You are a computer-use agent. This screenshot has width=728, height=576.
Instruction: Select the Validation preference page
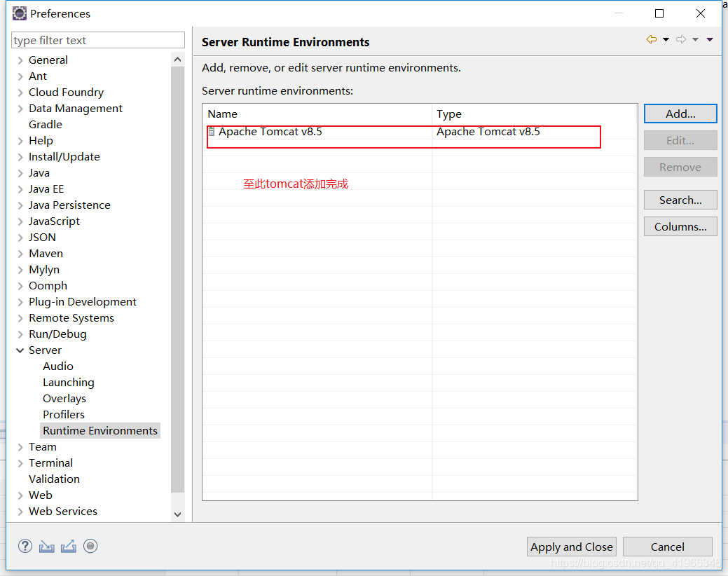[55, 479]
